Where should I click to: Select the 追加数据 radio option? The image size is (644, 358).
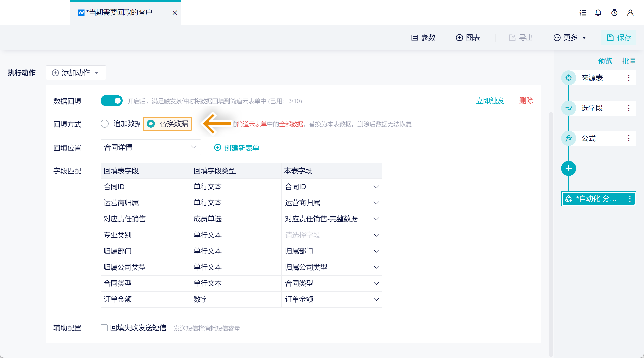coord(105,124)
